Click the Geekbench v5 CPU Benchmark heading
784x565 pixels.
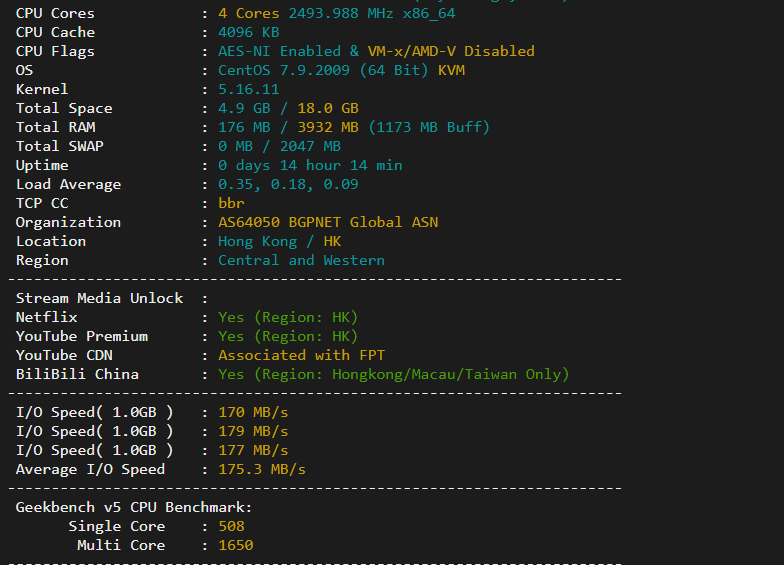tap(134, 508)
